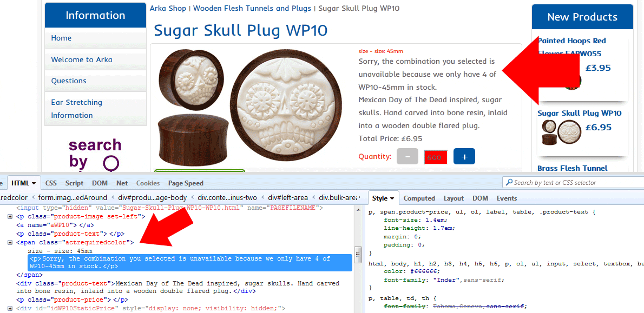Viewport: 644px width, 313px height.
Task: Expand the div idWP10StaticPrice node
Action: click(x=10, y=309)
